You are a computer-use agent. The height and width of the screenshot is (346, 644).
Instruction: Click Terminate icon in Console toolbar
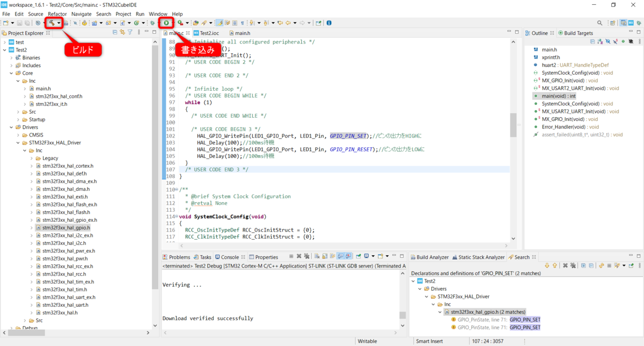(291, 257)
